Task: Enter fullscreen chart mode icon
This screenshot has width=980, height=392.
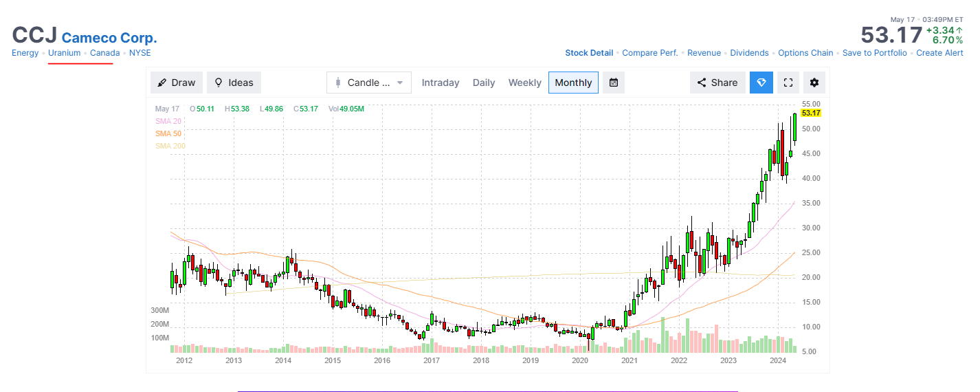Action: pos(789,83)
